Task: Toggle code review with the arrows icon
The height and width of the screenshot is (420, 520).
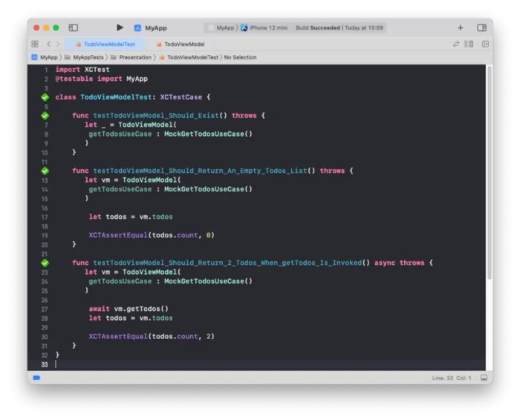Action: (x=456, y=44)
